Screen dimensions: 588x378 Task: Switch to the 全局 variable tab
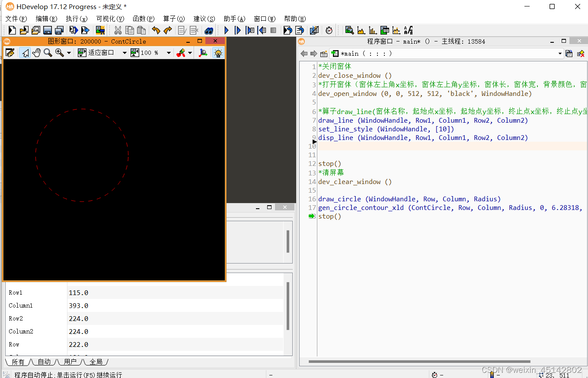click(x=96, y=362)
